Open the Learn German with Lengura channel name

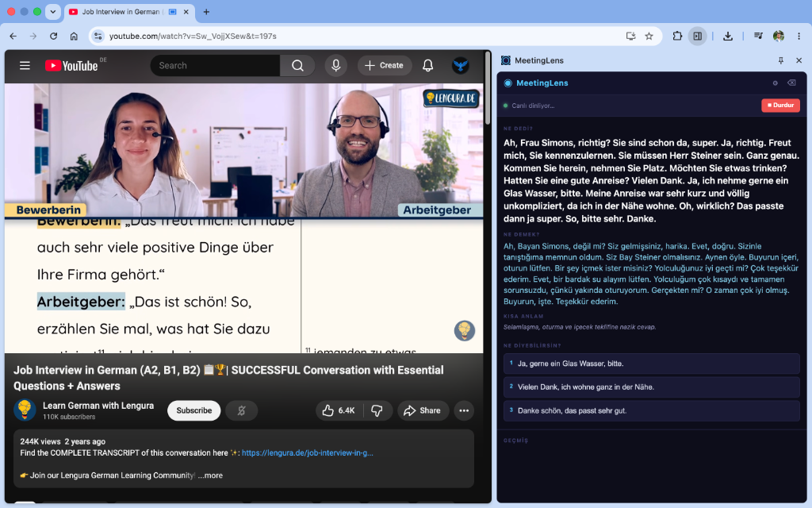pyautogui.click(x=98, y=406)
